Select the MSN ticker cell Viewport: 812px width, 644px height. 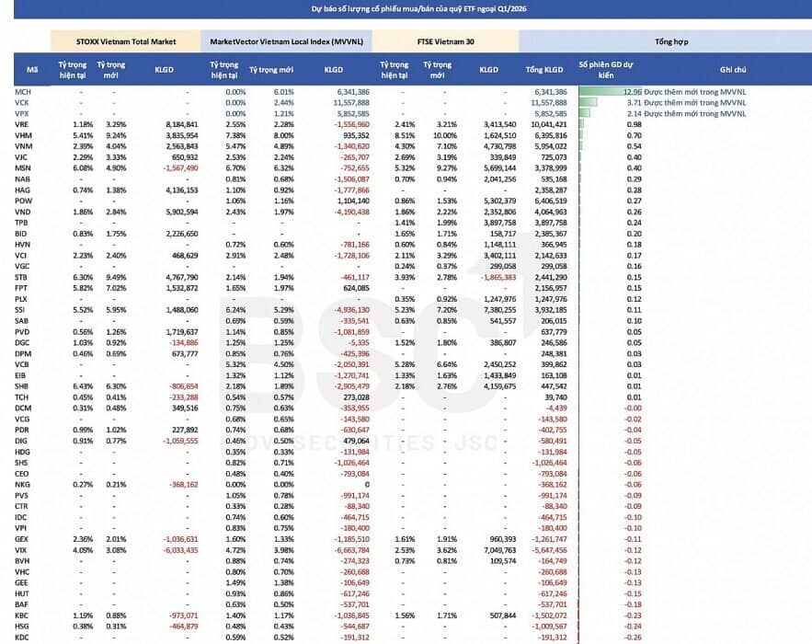[x=23, y=167]
